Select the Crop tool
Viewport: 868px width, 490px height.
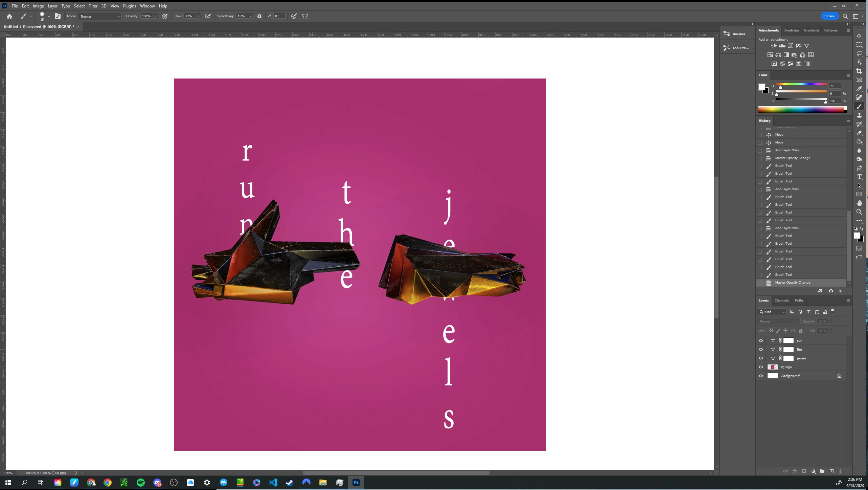tap(859, 71)
